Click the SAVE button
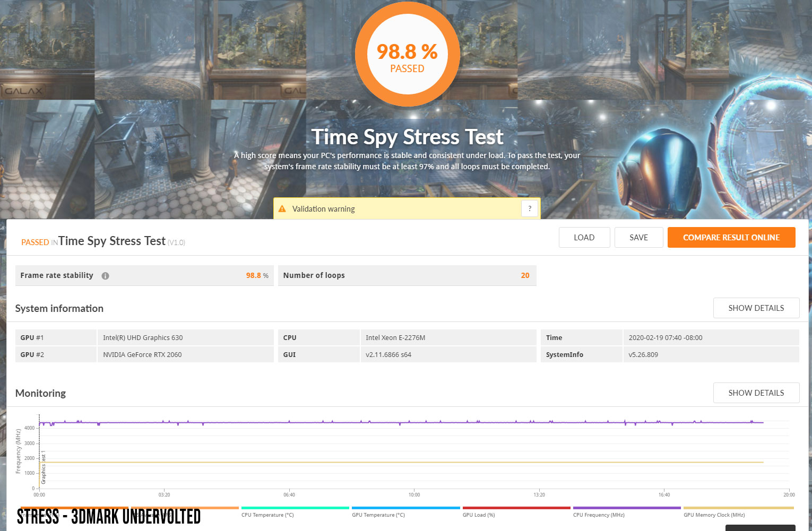This screenshot has width=812, height=531. pyautogui.click(x=639, y=238)
